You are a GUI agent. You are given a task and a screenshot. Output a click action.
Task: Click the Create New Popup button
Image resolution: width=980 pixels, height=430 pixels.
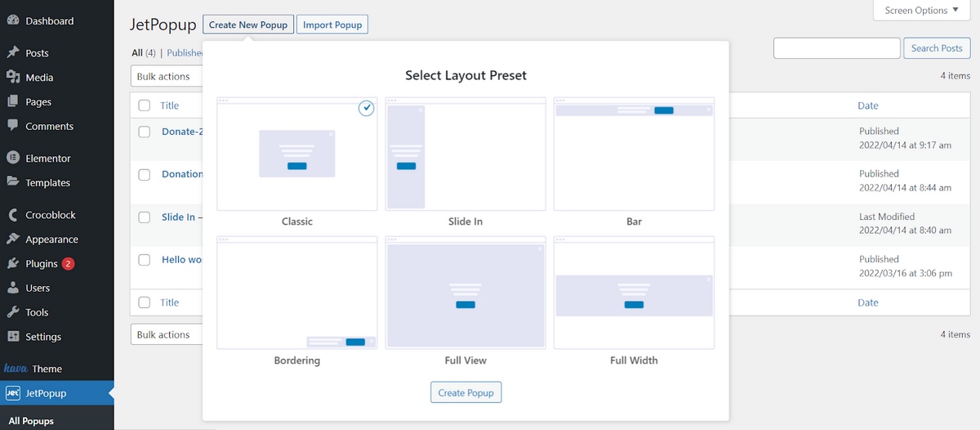[x=248, y=25]
